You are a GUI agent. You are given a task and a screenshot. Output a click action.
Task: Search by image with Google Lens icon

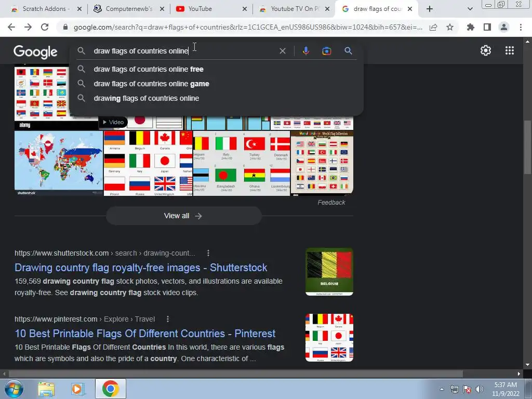point(327,51)
